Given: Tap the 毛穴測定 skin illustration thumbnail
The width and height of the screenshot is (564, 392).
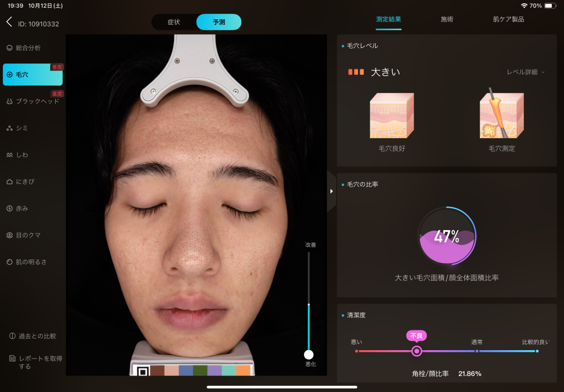Looking at the screenshot, I should coord(501,116).
